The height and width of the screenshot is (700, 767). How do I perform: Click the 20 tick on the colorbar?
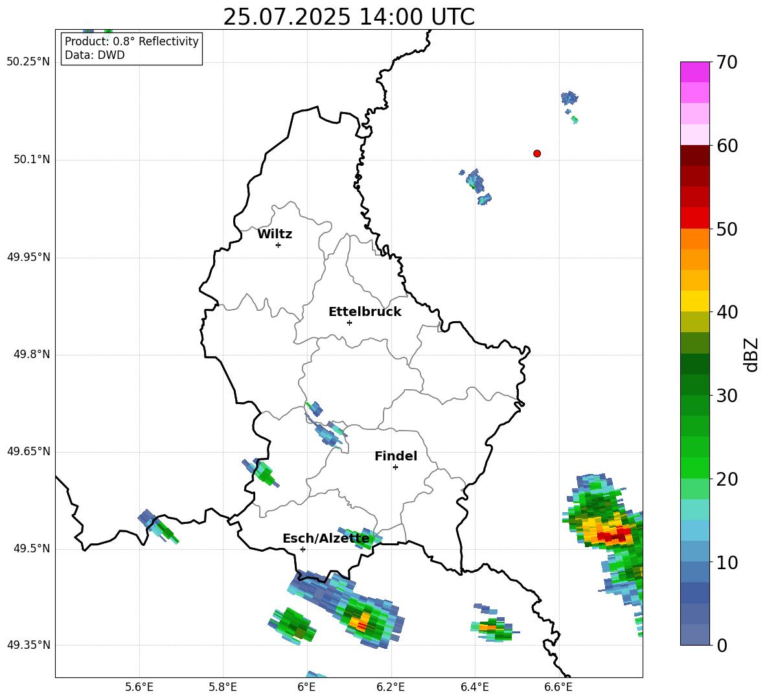click(727, 479)
